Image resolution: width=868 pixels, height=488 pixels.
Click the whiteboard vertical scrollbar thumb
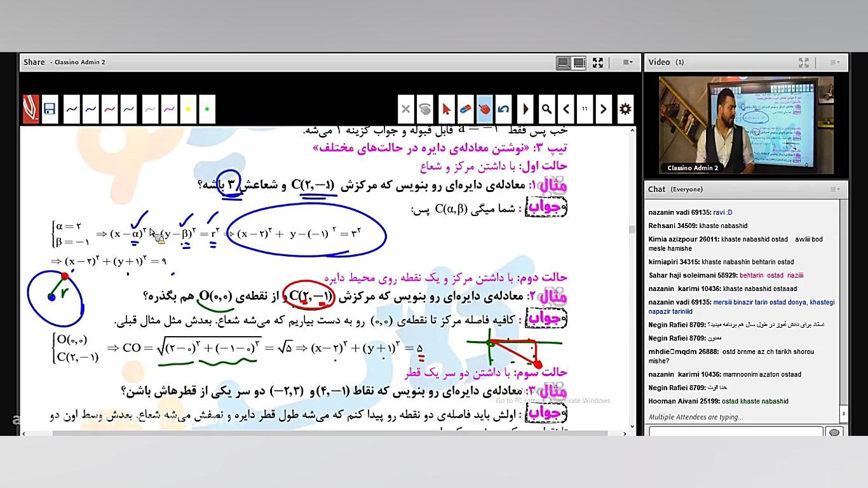(x=632, y=229)
